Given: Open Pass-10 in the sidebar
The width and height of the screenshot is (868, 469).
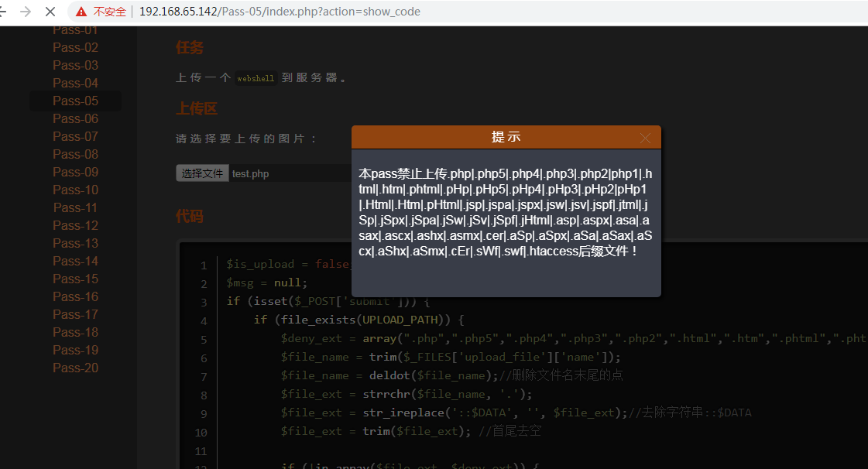Looking at the screenshot, I should (x=75, y=190).
